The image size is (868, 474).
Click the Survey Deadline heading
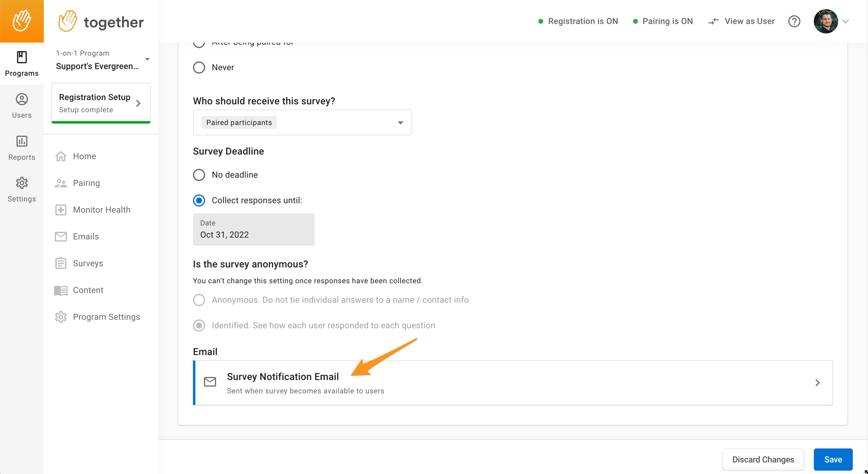[x=228, y=151]
